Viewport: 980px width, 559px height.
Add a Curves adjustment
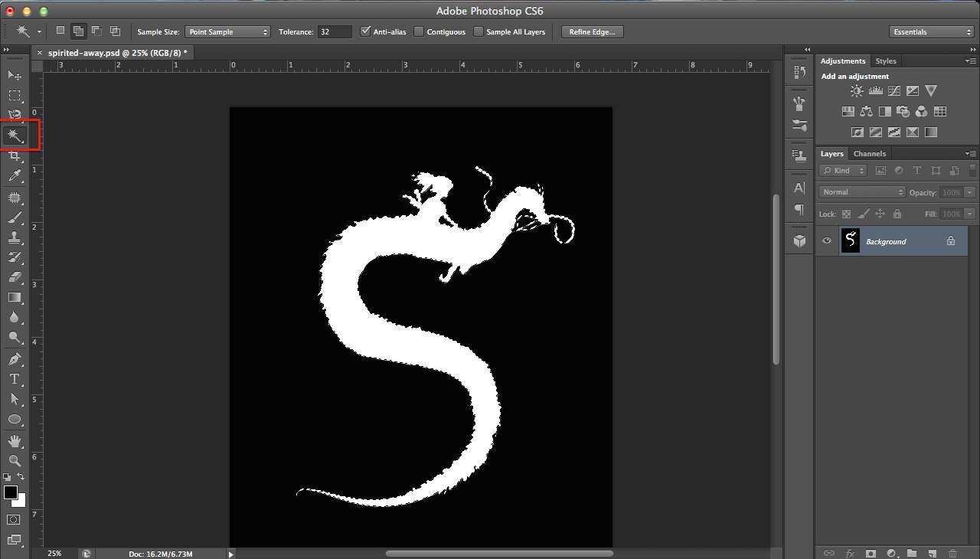click(894, 91)
